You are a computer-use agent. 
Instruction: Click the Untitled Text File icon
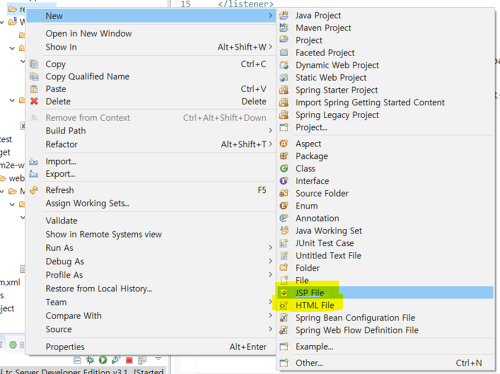click(x=284, y=256)
